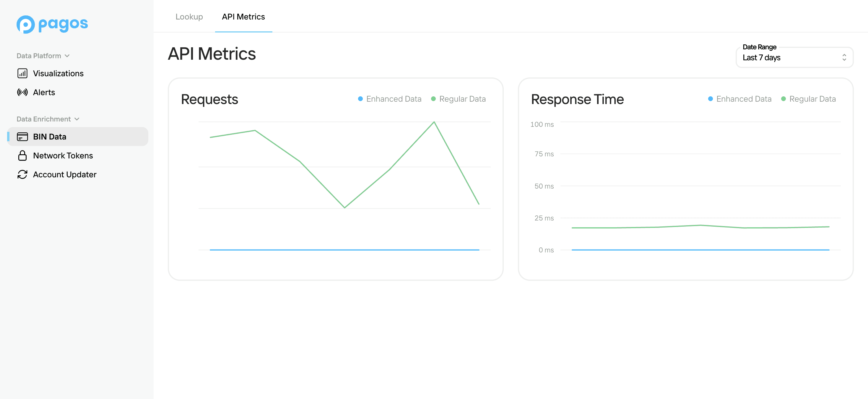Viewport: 868px width, 399px height.
Task: Click the stepper arrows on the Date Range selector
Action: point(844,57)
